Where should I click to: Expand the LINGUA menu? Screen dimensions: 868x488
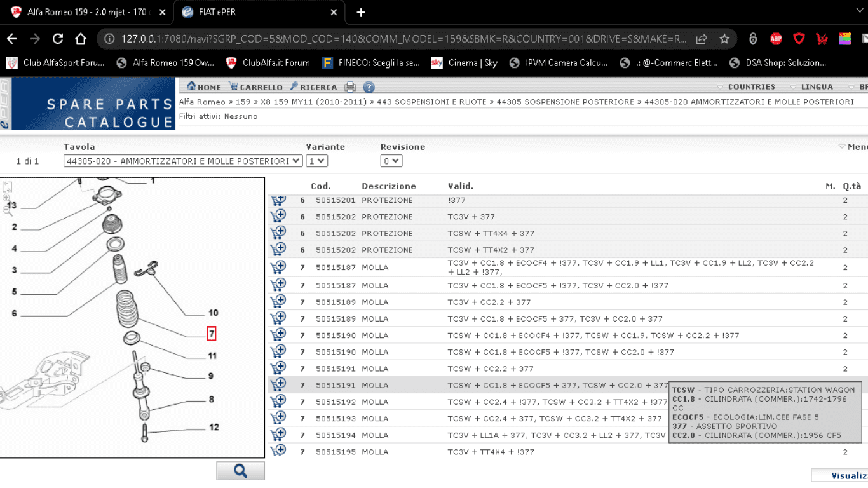click(x=811, y=87)
